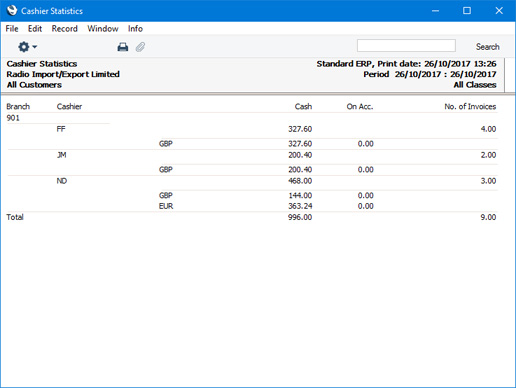
Task: Click the 327.60 cash value in FF row
Action: [300, 129]
